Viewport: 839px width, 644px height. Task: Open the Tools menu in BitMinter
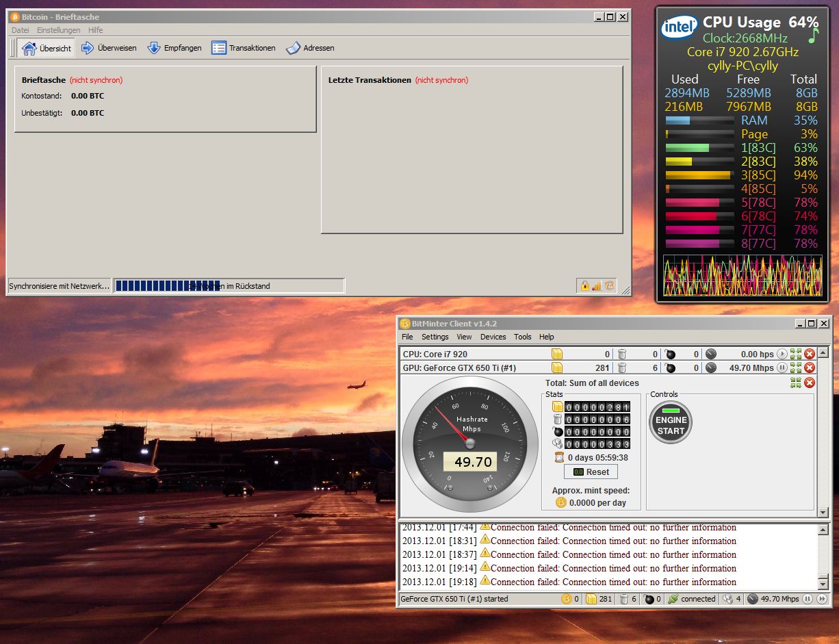point(523,337)
